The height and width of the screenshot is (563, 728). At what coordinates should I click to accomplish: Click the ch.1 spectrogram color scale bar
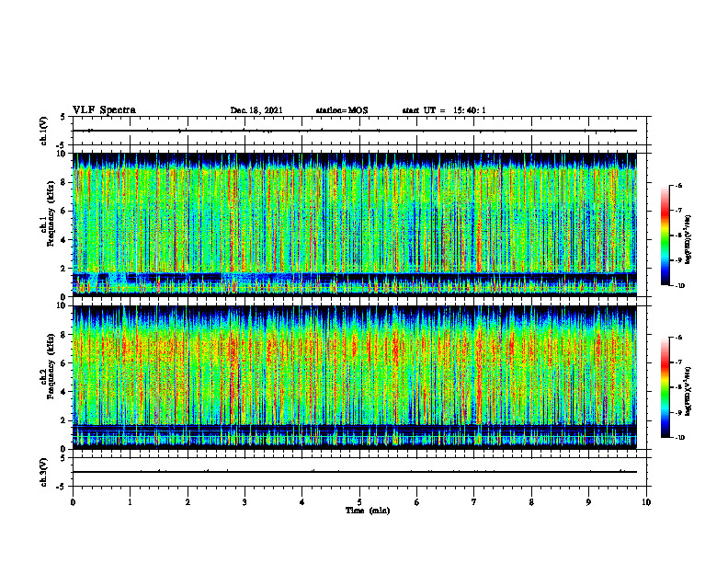pyautogui.click(x=665, y=236)
